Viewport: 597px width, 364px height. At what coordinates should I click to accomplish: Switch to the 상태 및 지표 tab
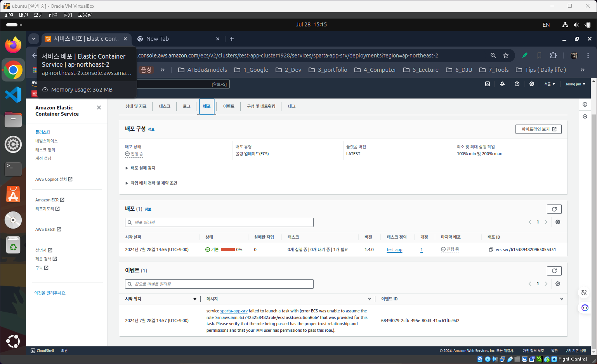point(136,106)
